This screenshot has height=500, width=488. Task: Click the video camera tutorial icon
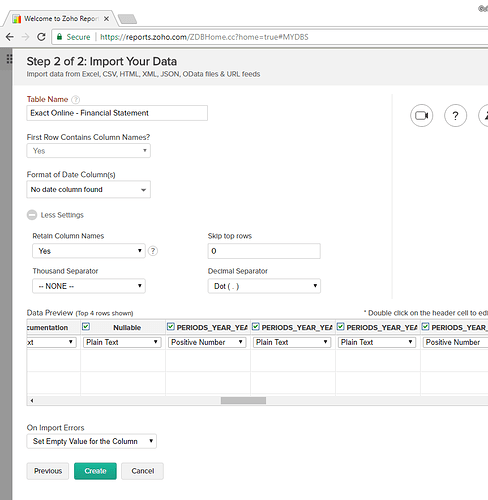[x=422, y=116]
